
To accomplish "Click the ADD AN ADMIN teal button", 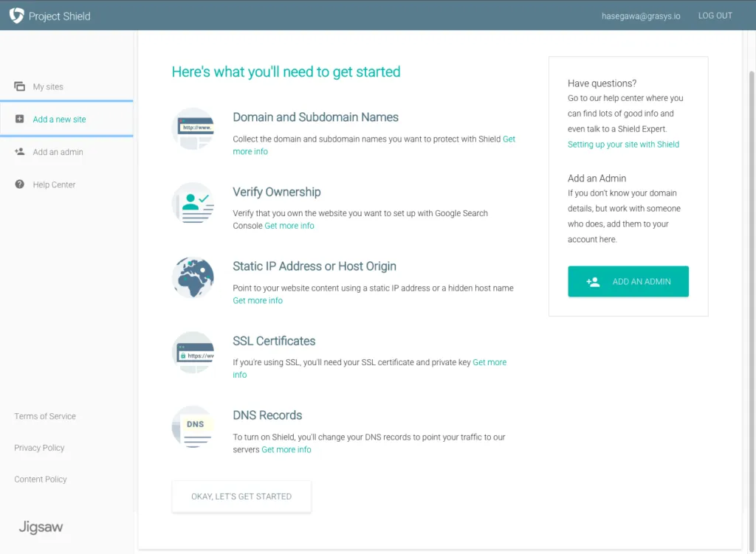I will click(628, 281).
